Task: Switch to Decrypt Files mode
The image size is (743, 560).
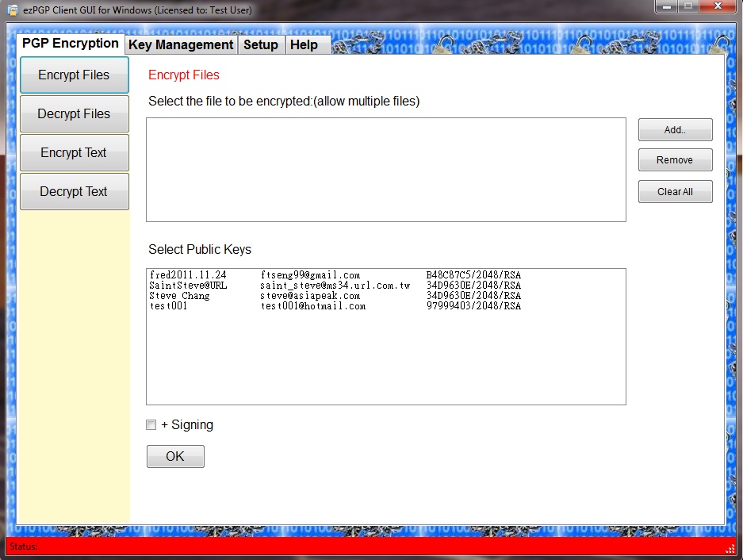Action: click(74, 113)
